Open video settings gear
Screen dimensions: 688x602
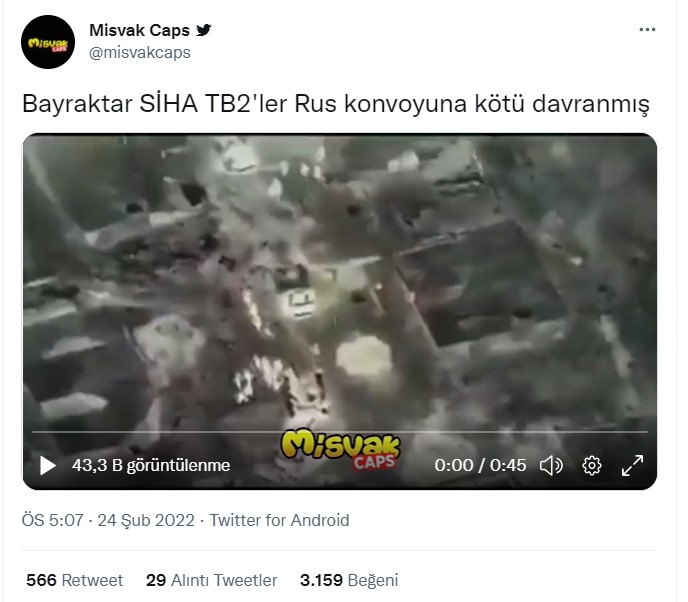[591, 466]
